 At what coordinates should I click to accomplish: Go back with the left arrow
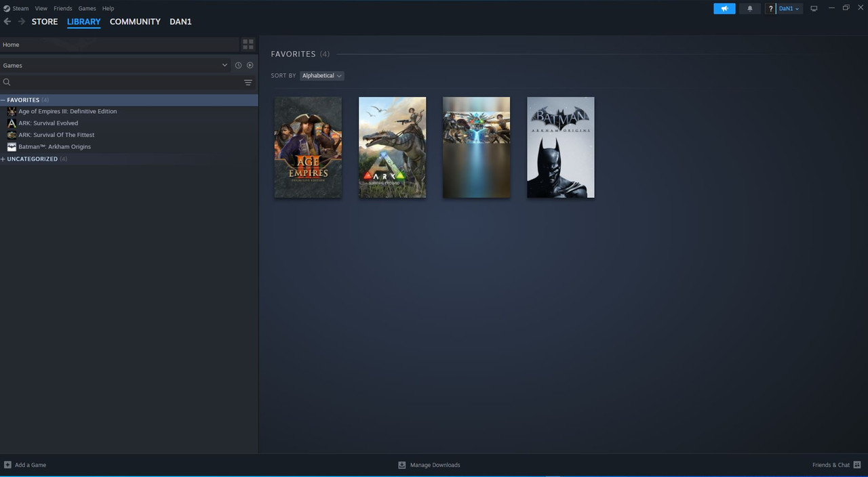pyautogui.click(x=7, y=22)
